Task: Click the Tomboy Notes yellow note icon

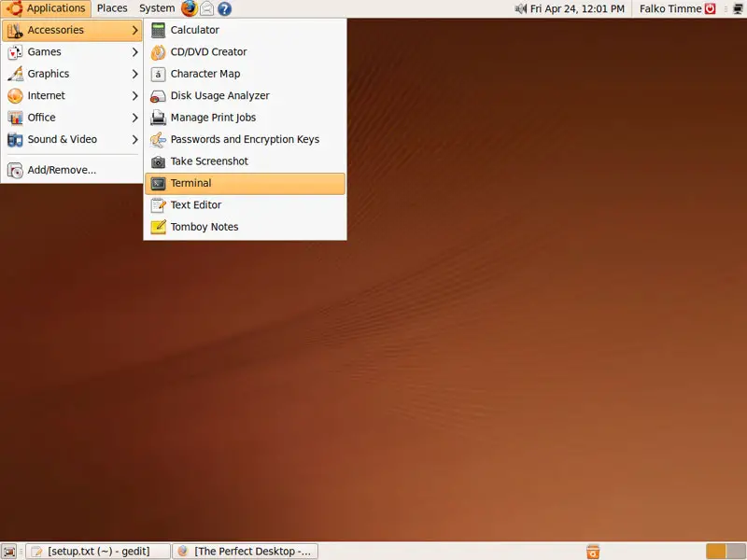Action: pos(158,227)
